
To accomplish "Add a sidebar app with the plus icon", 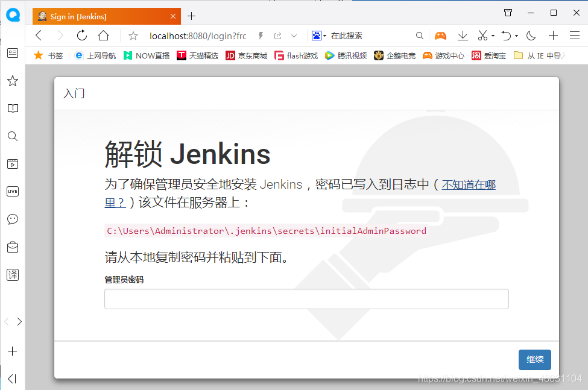I will click(13, 351).
